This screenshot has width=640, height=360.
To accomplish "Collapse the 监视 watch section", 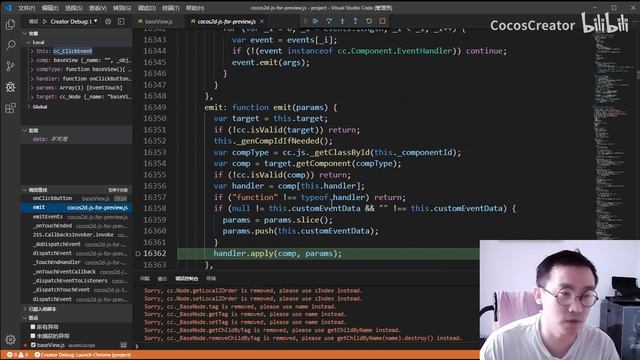I will (x=76, y=130).
